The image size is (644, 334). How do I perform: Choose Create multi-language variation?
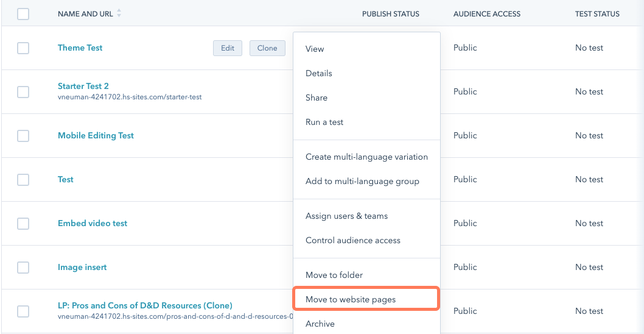click(366, 157)
